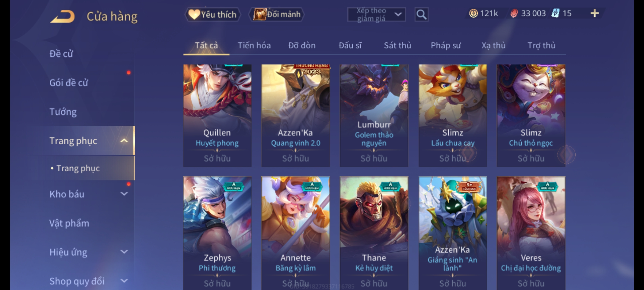644x290 pixels.
Task: Select the Pháp sư tab
Action: 446,45
